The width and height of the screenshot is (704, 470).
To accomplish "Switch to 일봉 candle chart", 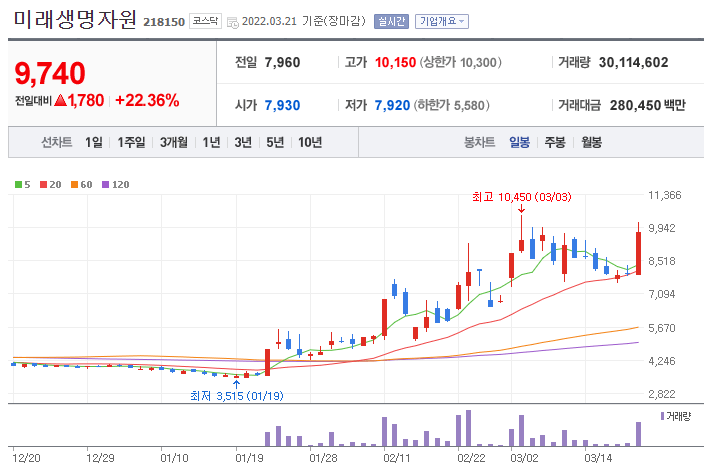I will coord(519,142).
